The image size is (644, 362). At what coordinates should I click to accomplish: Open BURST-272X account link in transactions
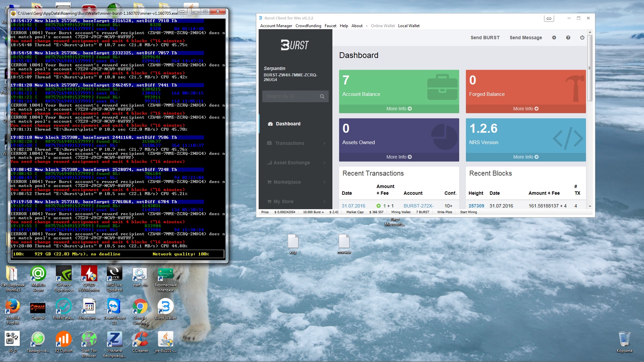(419, 206)
